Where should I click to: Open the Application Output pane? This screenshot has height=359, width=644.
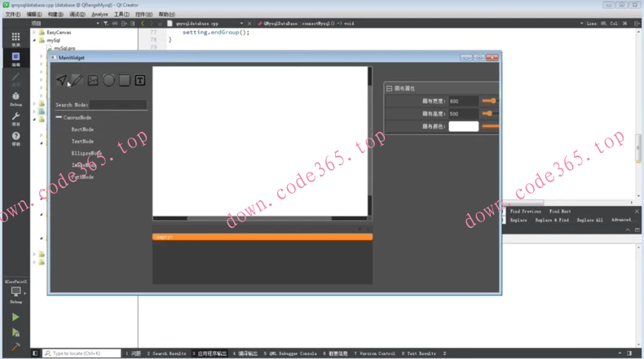click(210, 353)
